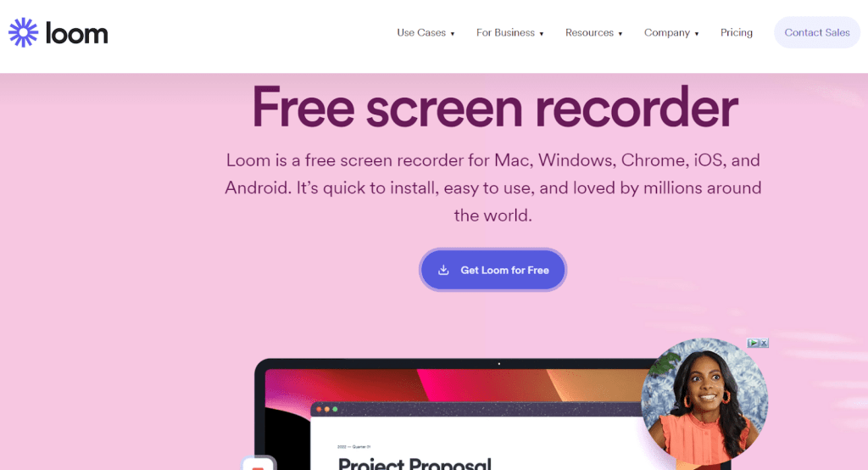This screenshot has width=868, height=470.
Task: Go to the Pricing page
Action: [737, 33]
